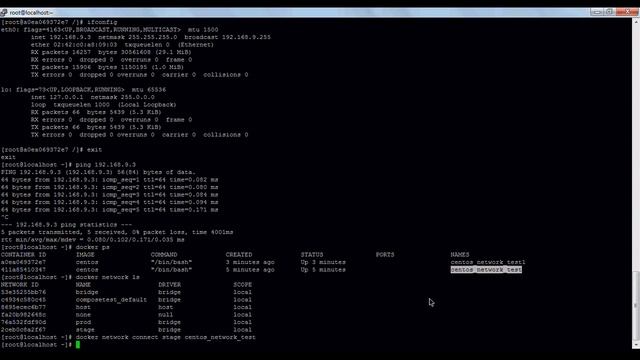640x360 pixels.
Task: Click the 'docker network ls' command
Action: [x=108, y=278]
